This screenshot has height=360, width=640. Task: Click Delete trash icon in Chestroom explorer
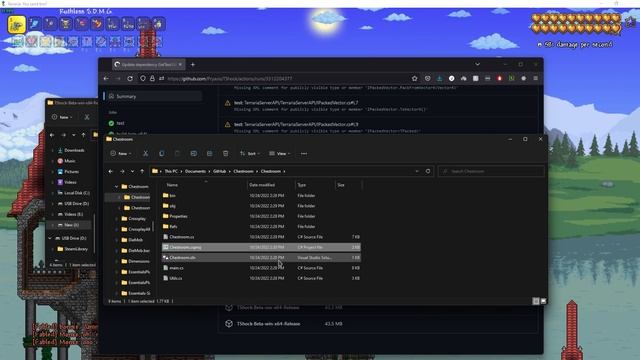[225, 153]
